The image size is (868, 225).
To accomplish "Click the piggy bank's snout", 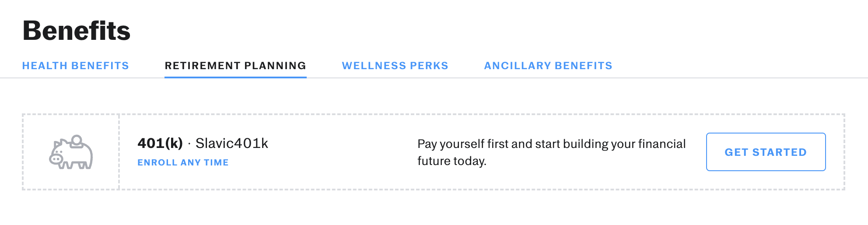I will [x=56, y=159].
